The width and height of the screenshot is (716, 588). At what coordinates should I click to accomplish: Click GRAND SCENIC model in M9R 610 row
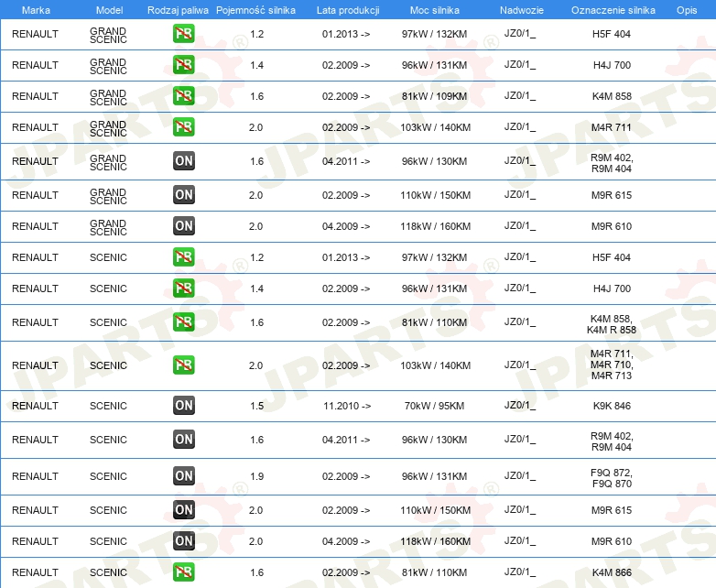click(x=108, y=227)
